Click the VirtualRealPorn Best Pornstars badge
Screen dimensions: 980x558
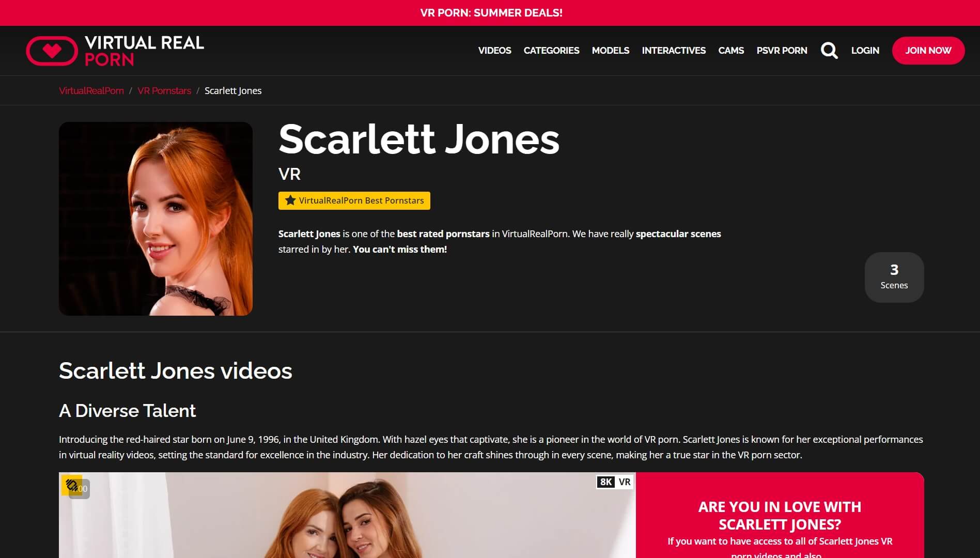coord(354,200)
